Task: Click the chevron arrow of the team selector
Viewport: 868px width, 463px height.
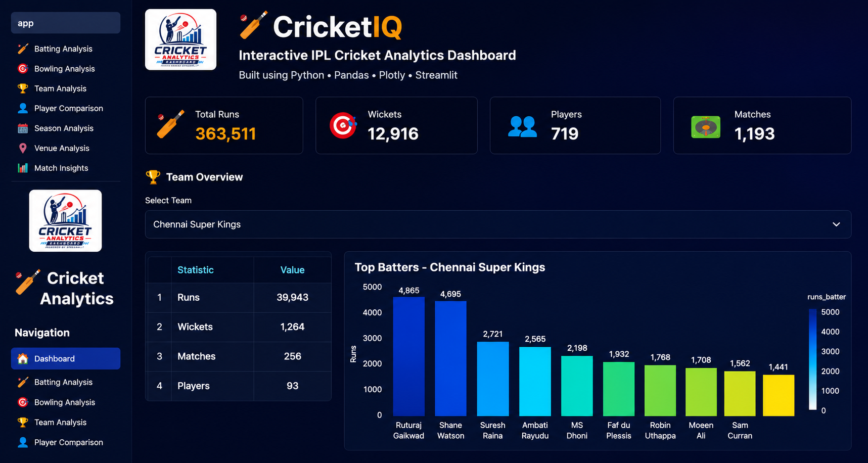Action: (x=836, y=224)
